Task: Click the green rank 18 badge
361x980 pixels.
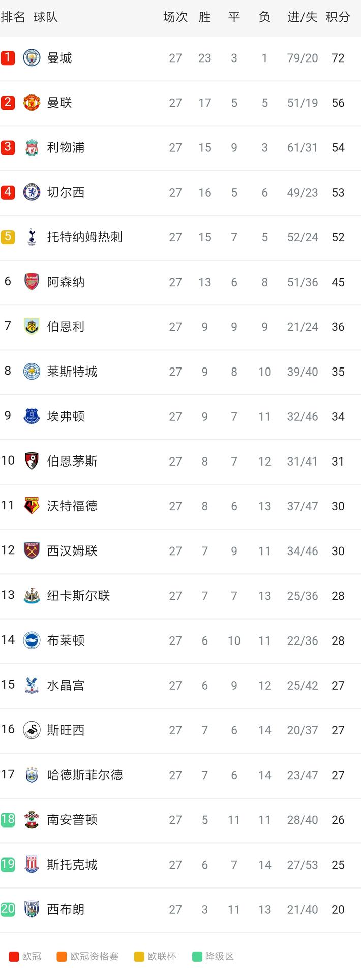Action: point(8,819)
